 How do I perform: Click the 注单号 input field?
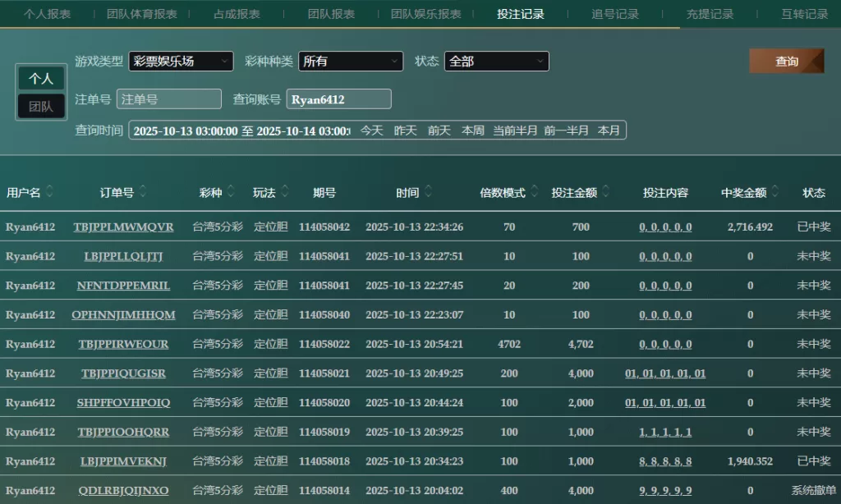169,99
